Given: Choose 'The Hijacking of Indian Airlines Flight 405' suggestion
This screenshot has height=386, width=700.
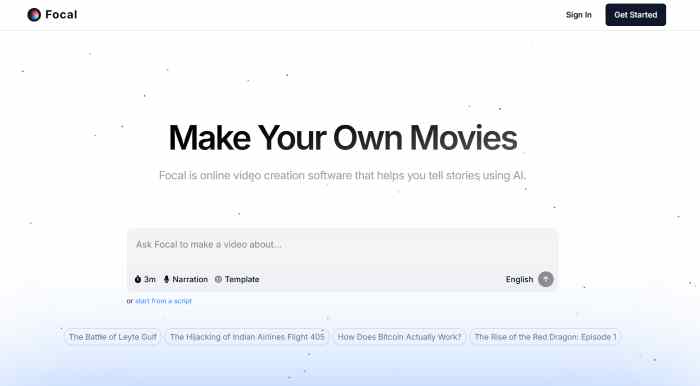Looking at the screenshot, I should [247, 337].
